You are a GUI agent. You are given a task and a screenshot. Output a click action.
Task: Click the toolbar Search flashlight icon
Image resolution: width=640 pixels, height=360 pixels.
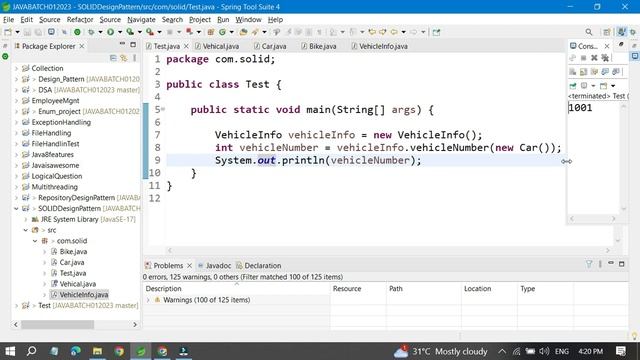(255, 32)
